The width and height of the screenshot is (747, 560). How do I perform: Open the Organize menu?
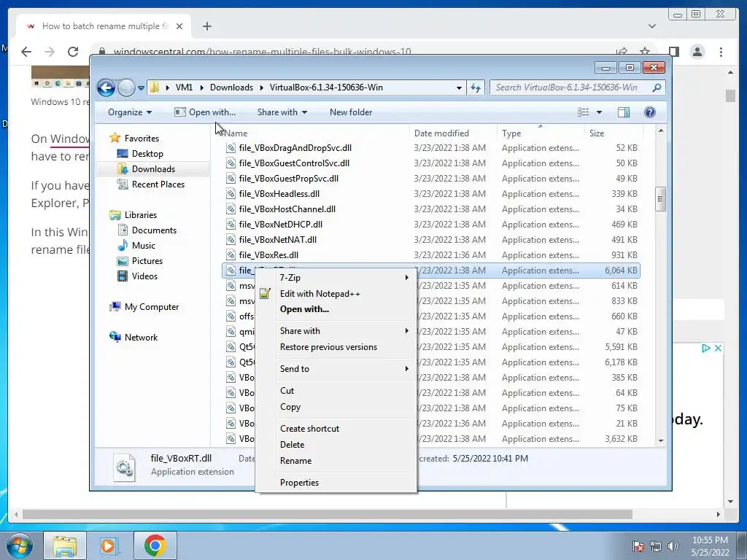click(x=130, y=112)
